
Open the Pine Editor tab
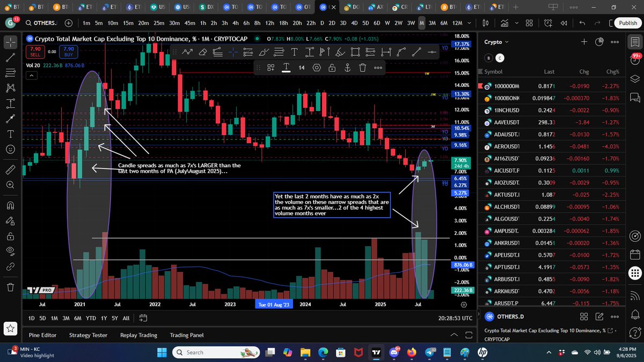[x=42, y=335]
